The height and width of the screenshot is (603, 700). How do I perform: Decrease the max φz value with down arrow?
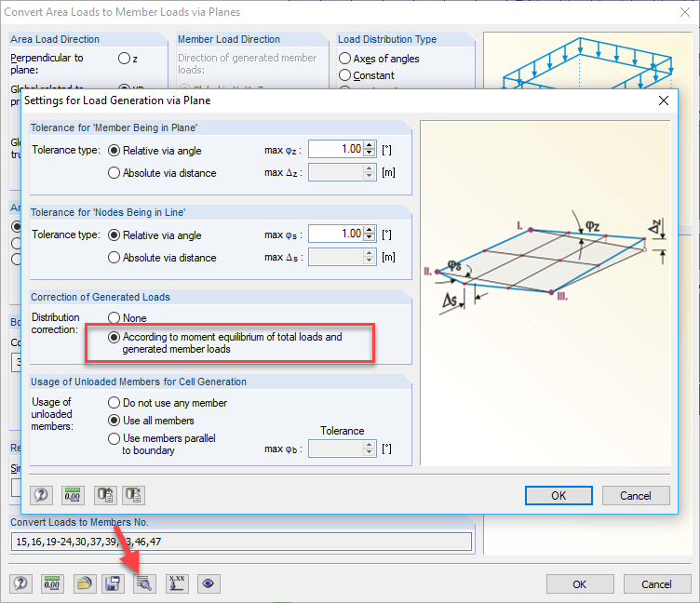tap(370, 153)
